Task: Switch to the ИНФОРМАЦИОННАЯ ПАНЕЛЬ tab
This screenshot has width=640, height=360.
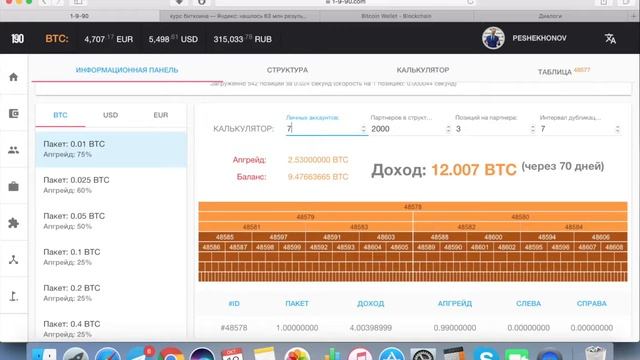Action: (x=127, y=70)
